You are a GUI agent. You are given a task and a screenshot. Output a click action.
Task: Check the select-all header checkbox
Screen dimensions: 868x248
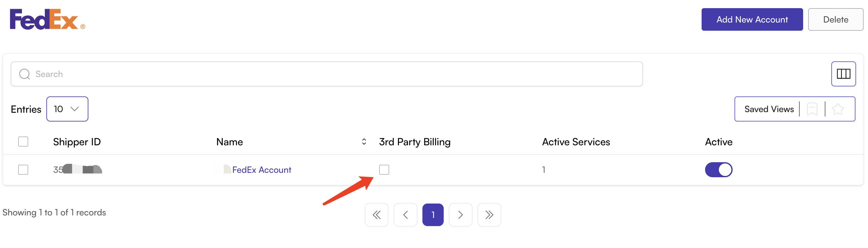tap(23, 142)
